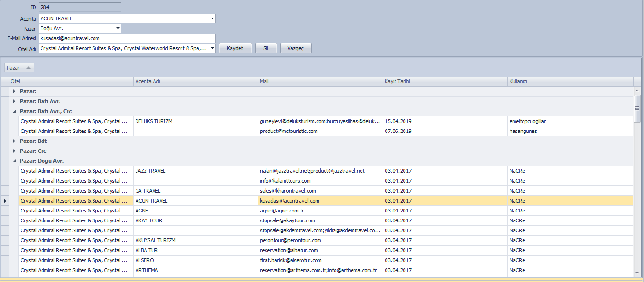Click the Kaydet button
This screenshot has height=282, width=644.
[235, 48]
